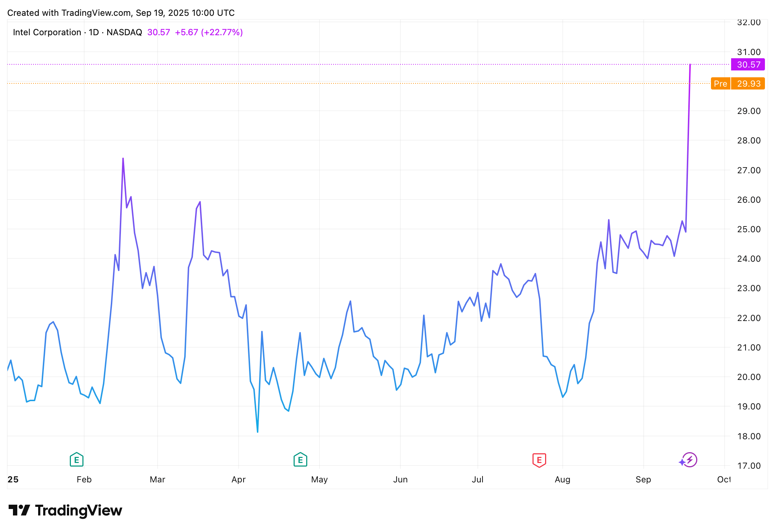Click the 22.00 price axis label

749,318
